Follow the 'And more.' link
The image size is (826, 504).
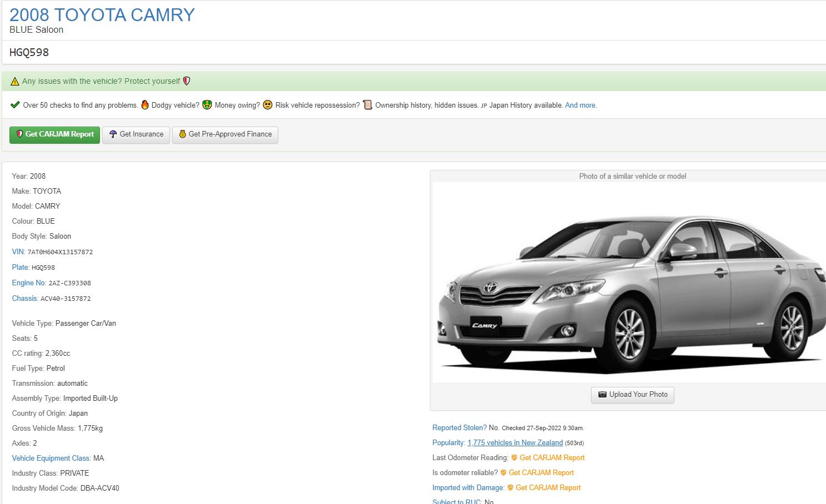coord(581,105)
